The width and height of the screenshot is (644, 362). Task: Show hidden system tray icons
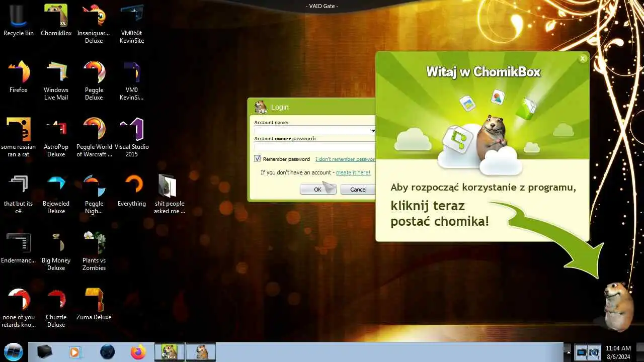pyautogui.click(x=569, y=352)
